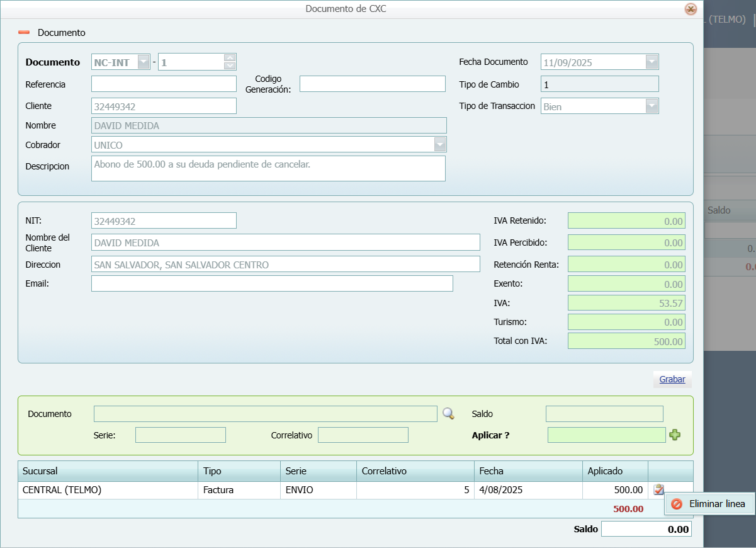This screenshot has height=548, width=756.
Task: Click the Referencia input field
Action: [x=164, y=84]
